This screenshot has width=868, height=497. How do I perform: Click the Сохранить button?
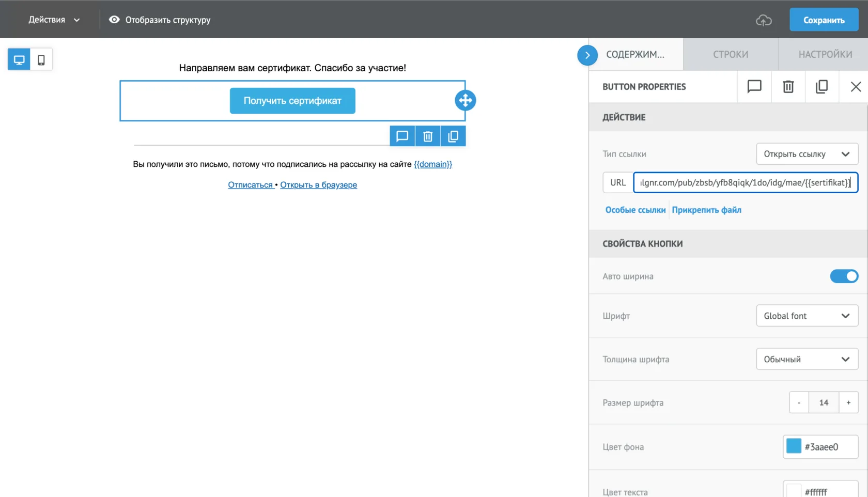(824, 20)
